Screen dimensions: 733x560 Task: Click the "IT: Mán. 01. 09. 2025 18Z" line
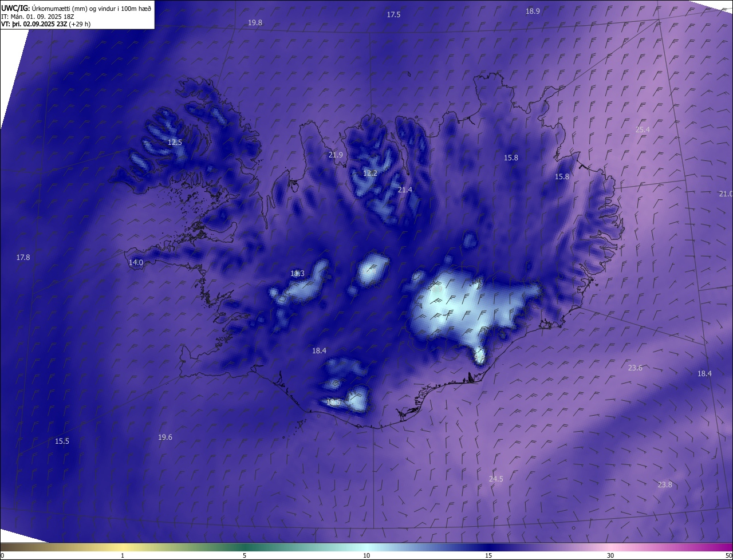click(x=38, y=17)
